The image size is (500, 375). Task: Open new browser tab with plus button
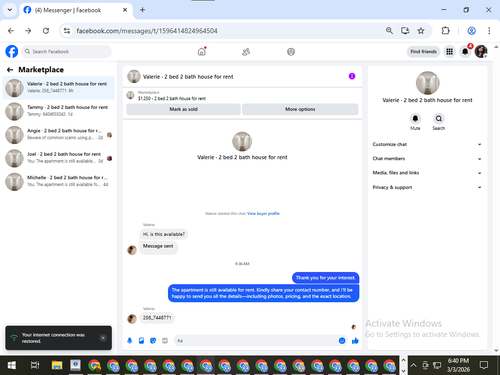(142, 10)
